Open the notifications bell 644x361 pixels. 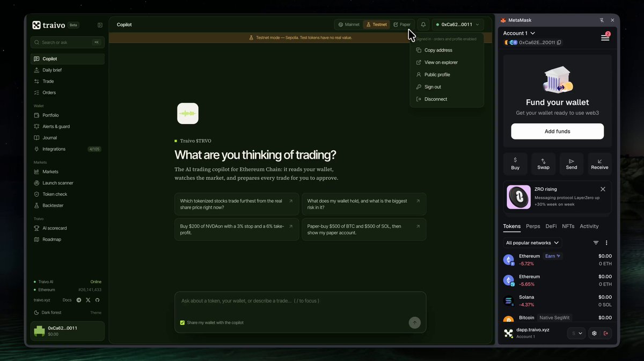(x=423, y=25)
